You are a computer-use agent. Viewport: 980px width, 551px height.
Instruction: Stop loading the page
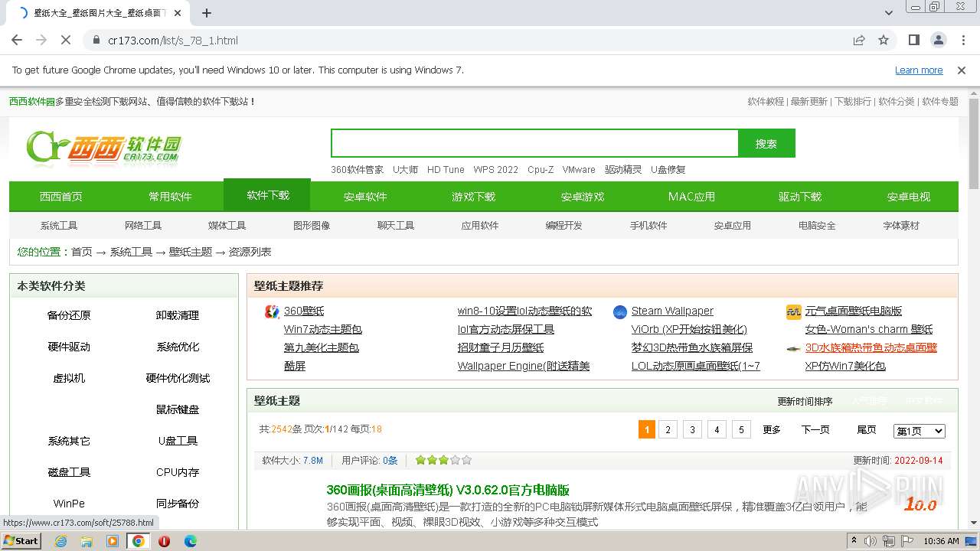[x=66, y=40]
